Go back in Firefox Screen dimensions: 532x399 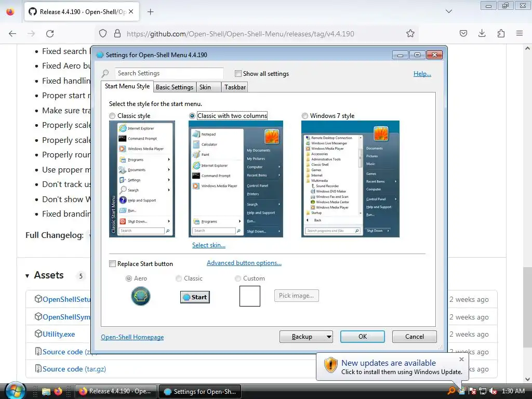(12, 34)
